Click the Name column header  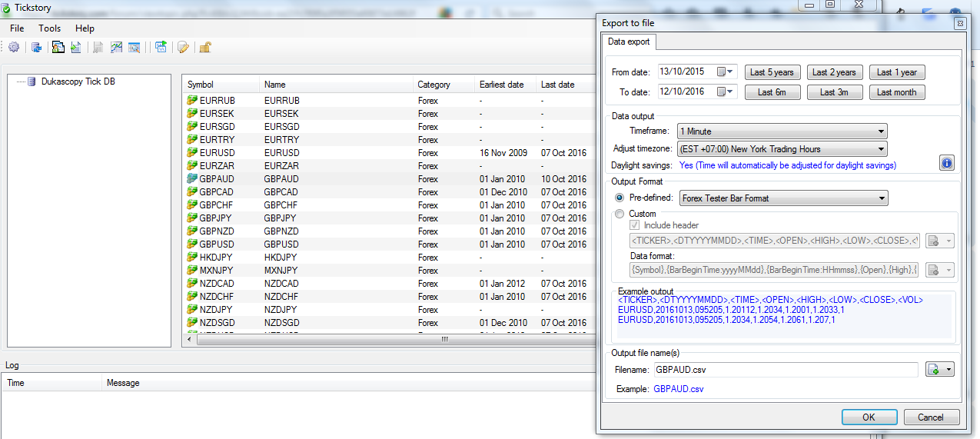click(x=336, y=85)
